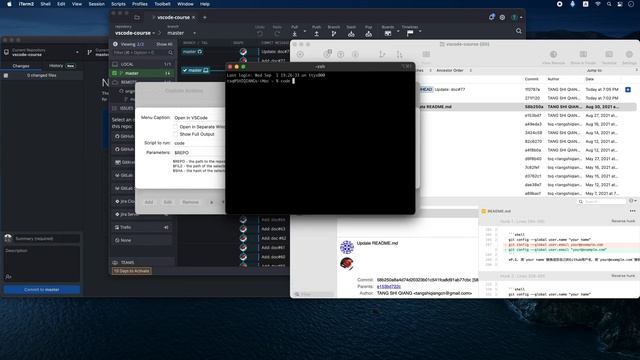Open macOS Control Center icon
This screenshot has width=640, height=360.
[x=620, y=4]
